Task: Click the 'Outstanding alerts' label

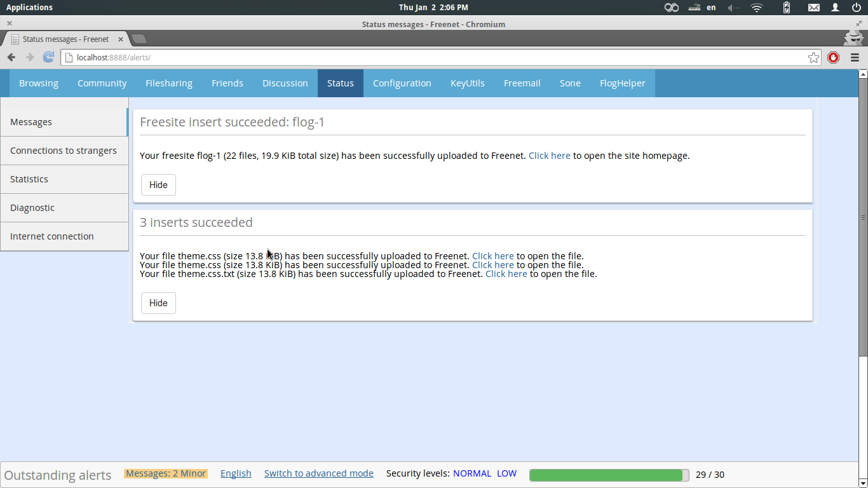Action: pyautogui.click(x=58, y=475)
